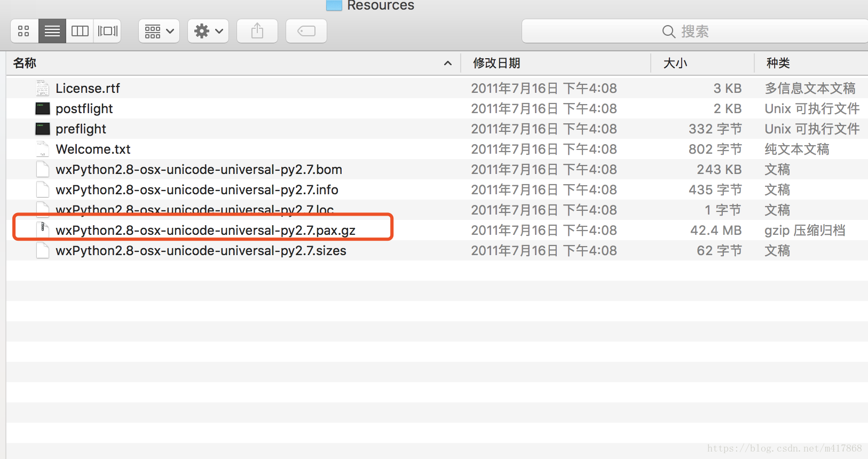Click the edit tags button
This screenshot has width=868, height=459.
(306, 31)
